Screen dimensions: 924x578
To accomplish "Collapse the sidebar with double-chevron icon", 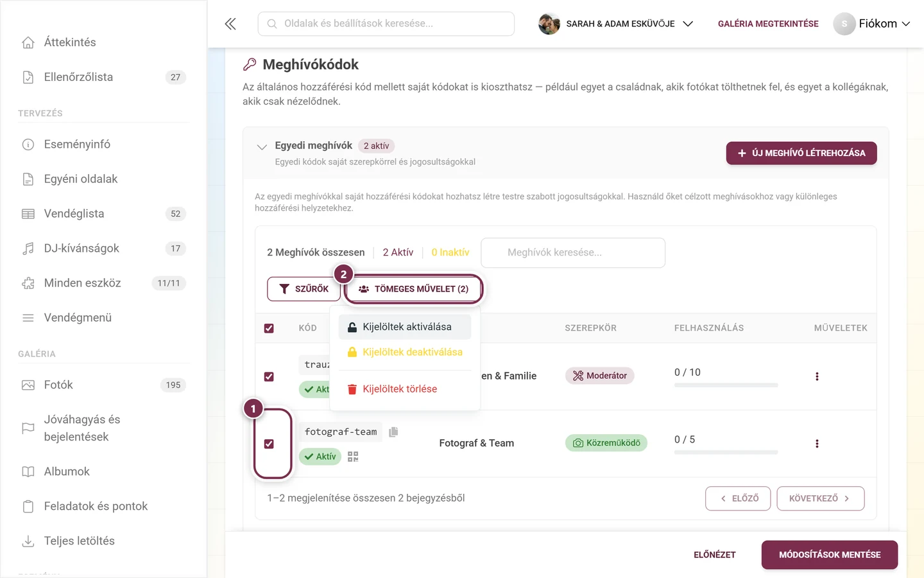I will (x=230, y=24).
